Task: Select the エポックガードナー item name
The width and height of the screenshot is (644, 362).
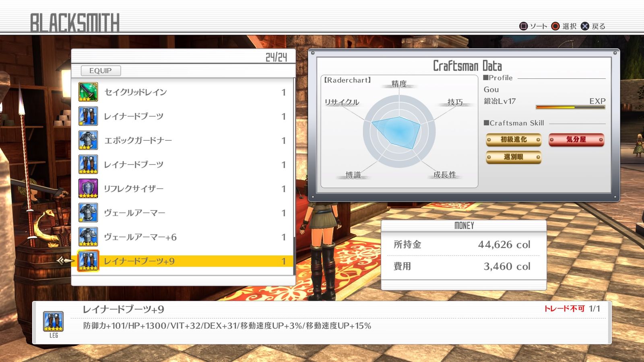Action: point(138,140)
